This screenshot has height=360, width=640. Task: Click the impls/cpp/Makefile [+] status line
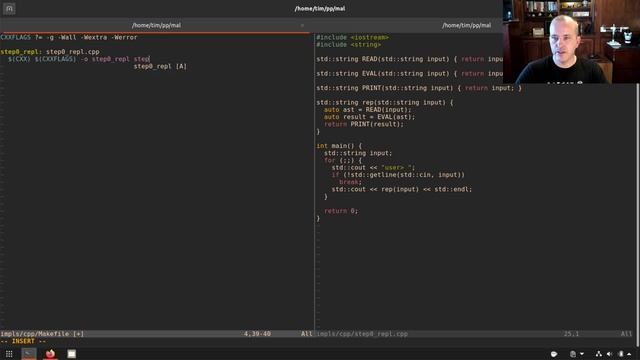click(x=157, y=334)
